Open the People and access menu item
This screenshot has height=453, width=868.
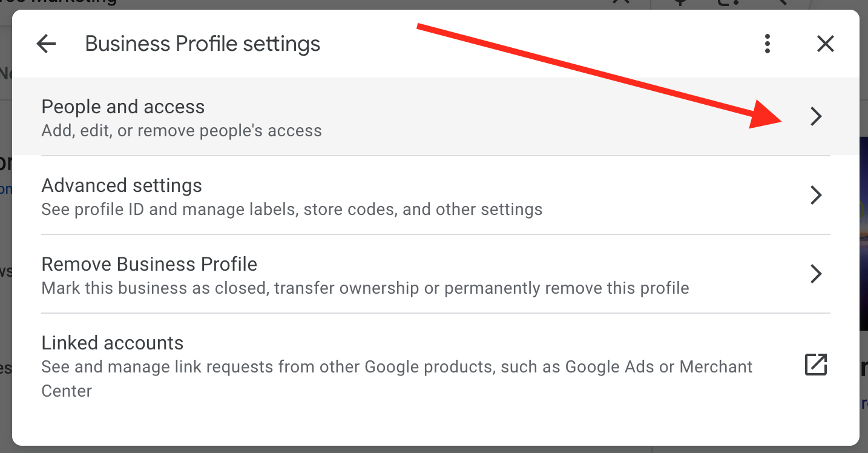[123, 107]
